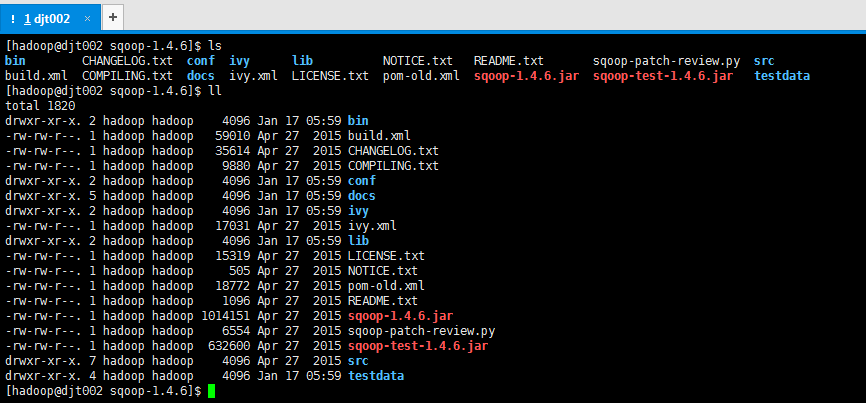Click the file size "1014151"
866x403 pixels.
point(225,316)
